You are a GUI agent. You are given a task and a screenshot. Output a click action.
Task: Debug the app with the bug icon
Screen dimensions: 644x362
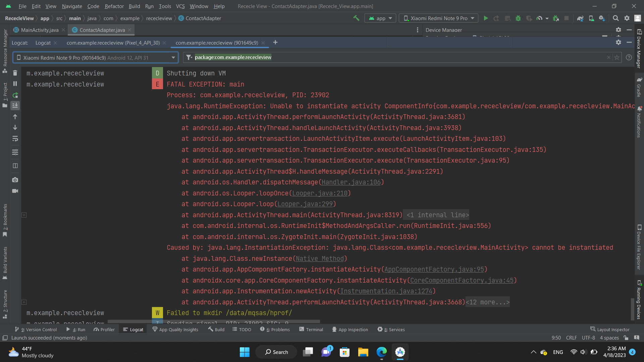pos(518,18)
